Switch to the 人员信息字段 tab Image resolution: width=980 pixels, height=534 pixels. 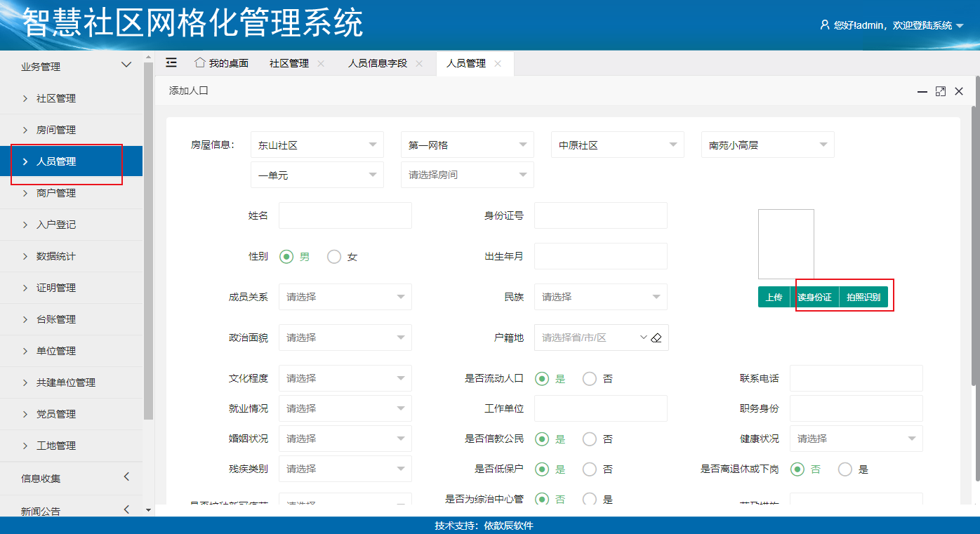[378, 63]
